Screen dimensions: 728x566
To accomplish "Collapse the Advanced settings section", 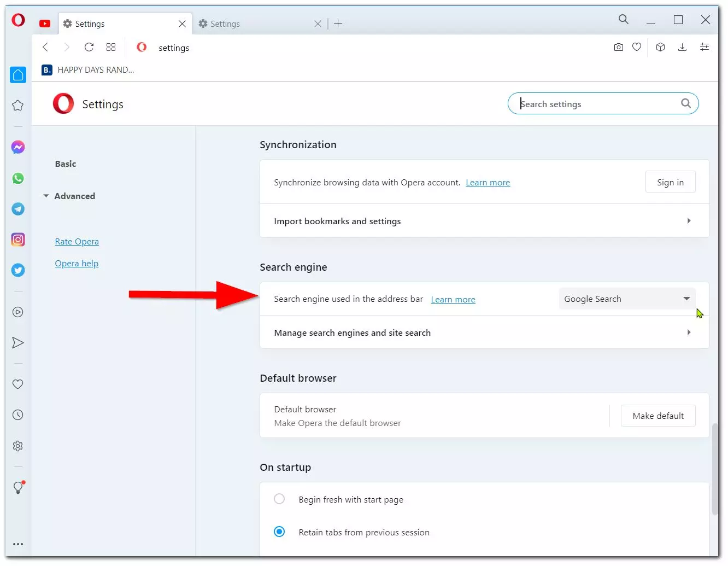I will 69,196.
